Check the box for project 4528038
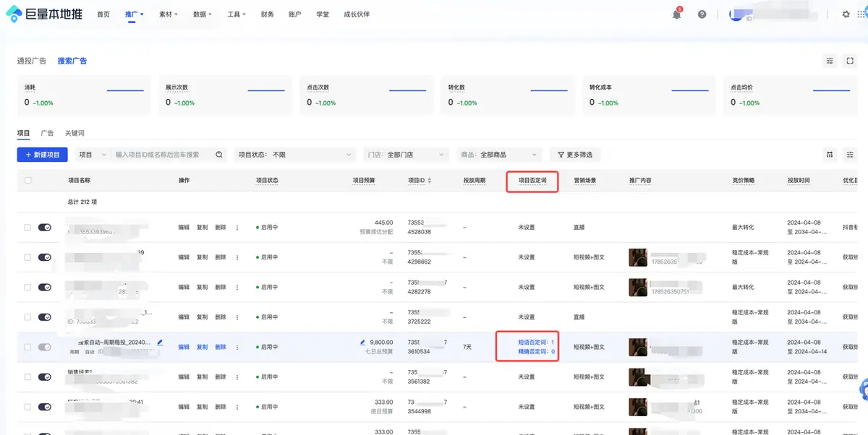The width and height of the screenshot is (868, 435). click(28, 227)
